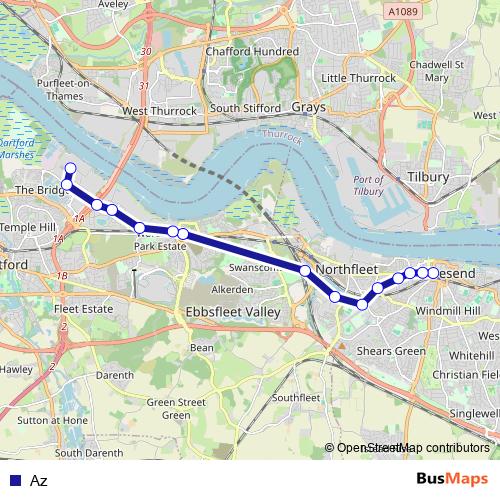Click the southernmost stop marker on the route
The height and width of the screenshot is (500, 500).
(x=362, y=304)
